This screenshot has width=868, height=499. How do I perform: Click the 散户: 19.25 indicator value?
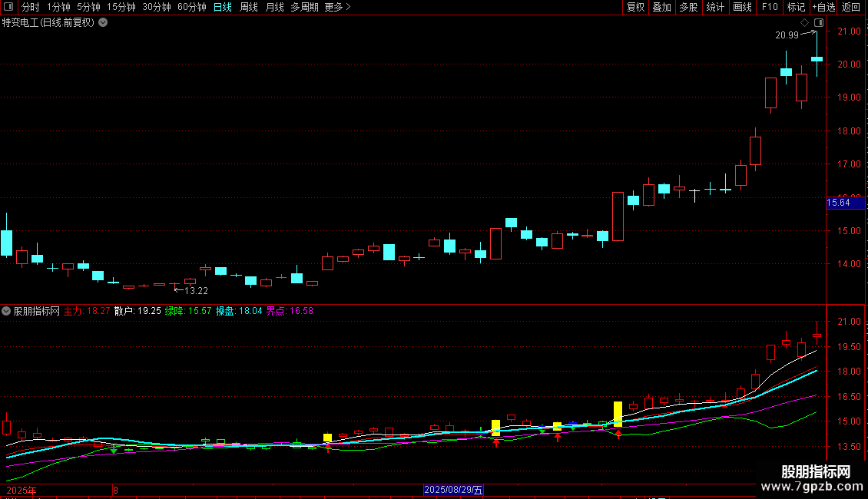137,311
